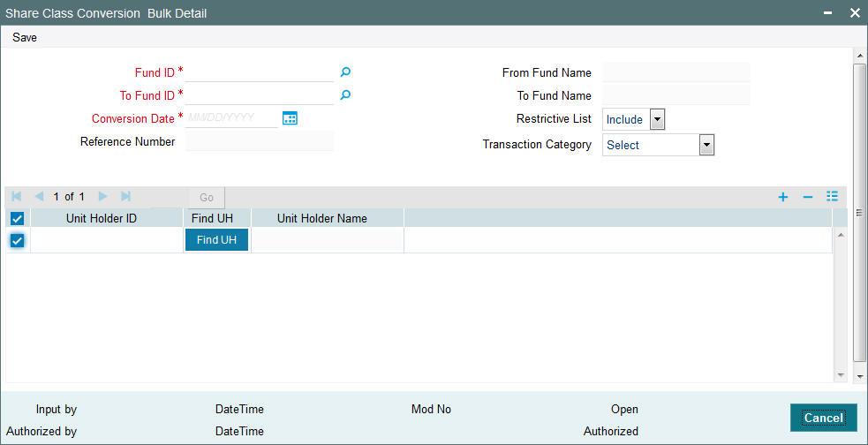Open single record view list icon

(832, 197)
